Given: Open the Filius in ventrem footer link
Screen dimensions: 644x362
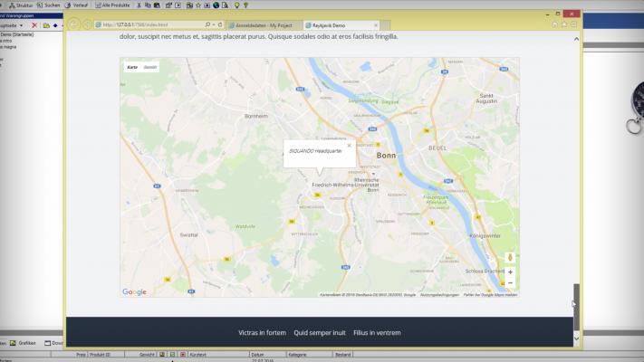Looking at the screenshot, I should (377, 333).
